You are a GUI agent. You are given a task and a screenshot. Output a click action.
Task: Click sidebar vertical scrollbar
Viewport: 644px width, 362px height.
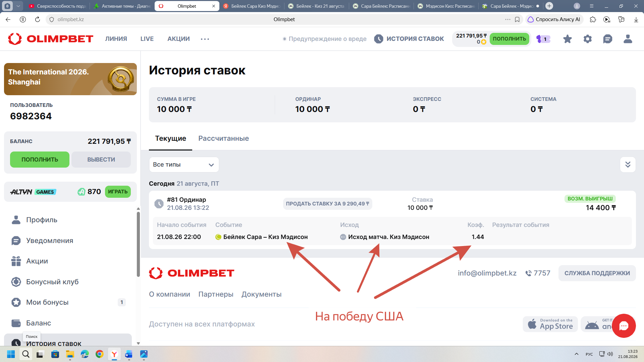tap(138, 244)
